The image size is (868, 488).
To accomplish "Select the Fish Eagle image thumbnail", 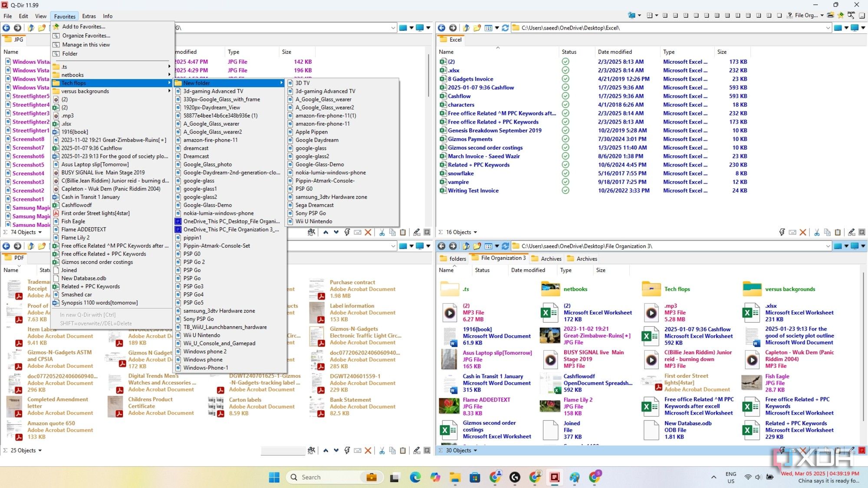I will [752, 383].
